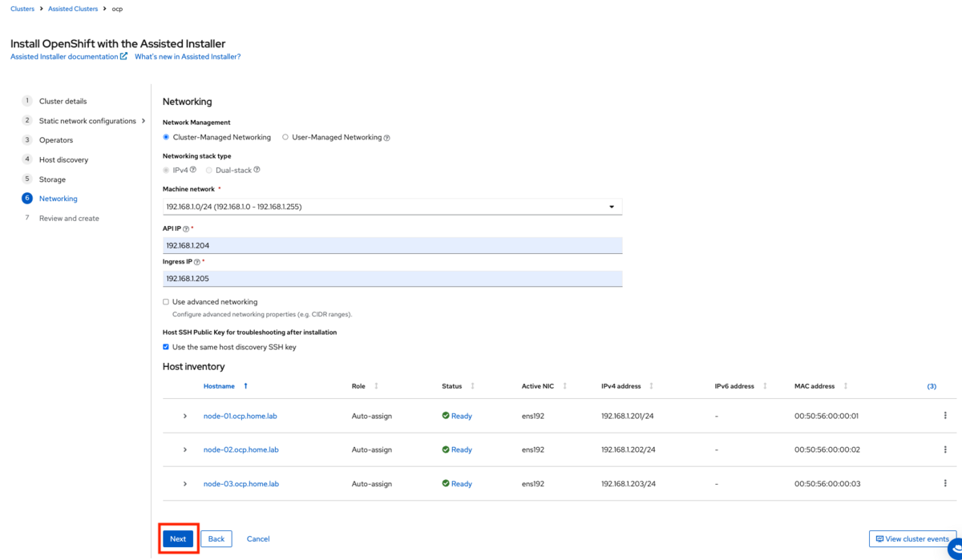Go to Storage wizard step
Viewport: 962px width, 560px height.
click(x=52, y=179)
